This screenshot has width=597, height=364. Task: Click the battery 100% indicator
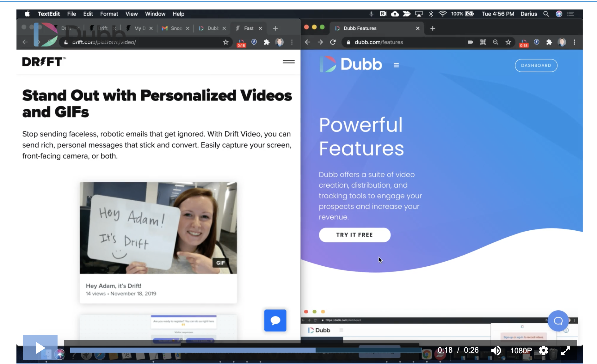tap(462, 14)
